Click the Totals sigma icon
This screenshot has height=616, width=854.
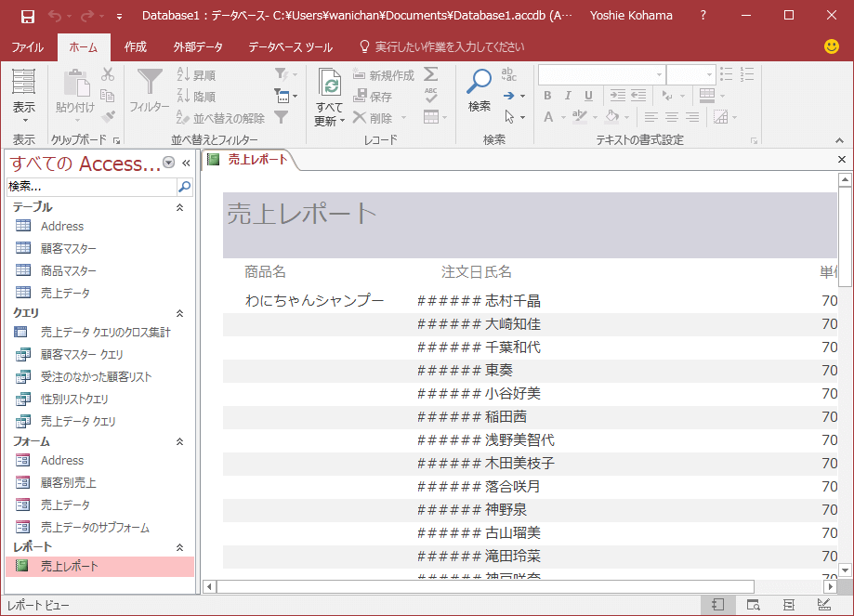[431, 74]
